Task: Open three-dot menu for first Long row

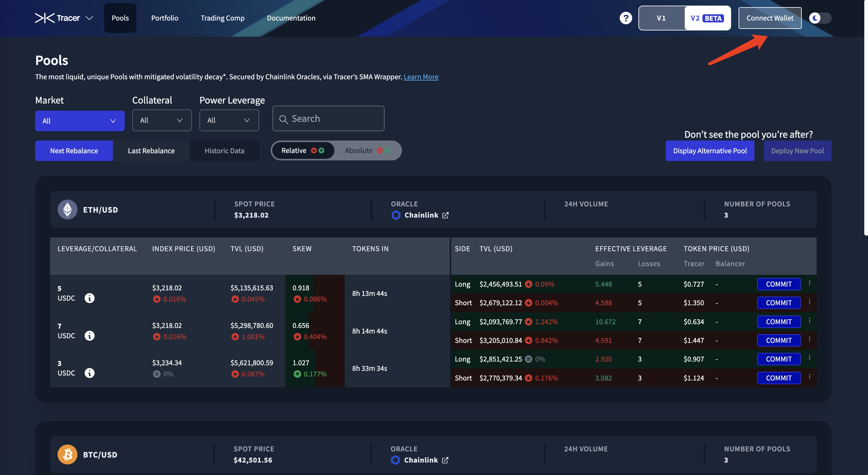Action: 810,283
